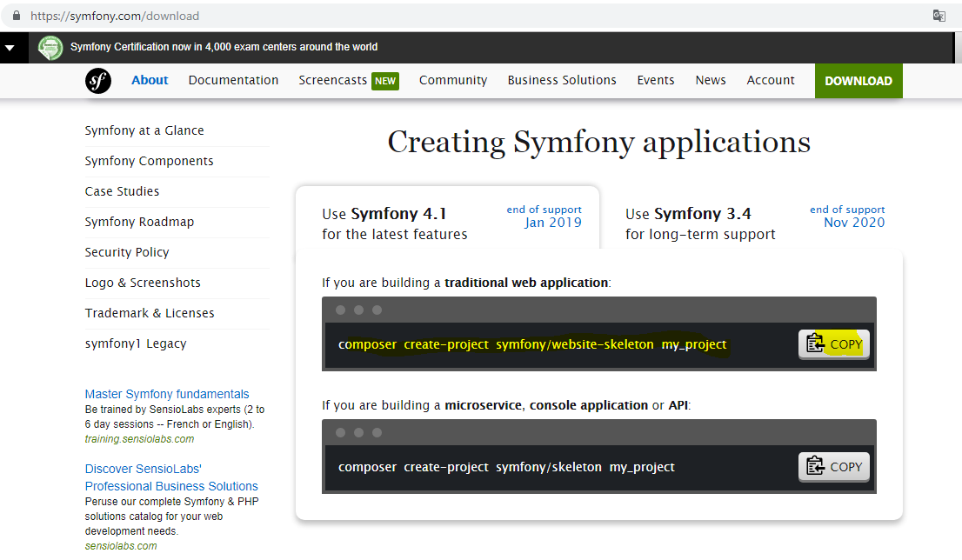Viewport: 962px width, 560px height.
Task: Open the Community menu item
Action: (452, 80)
